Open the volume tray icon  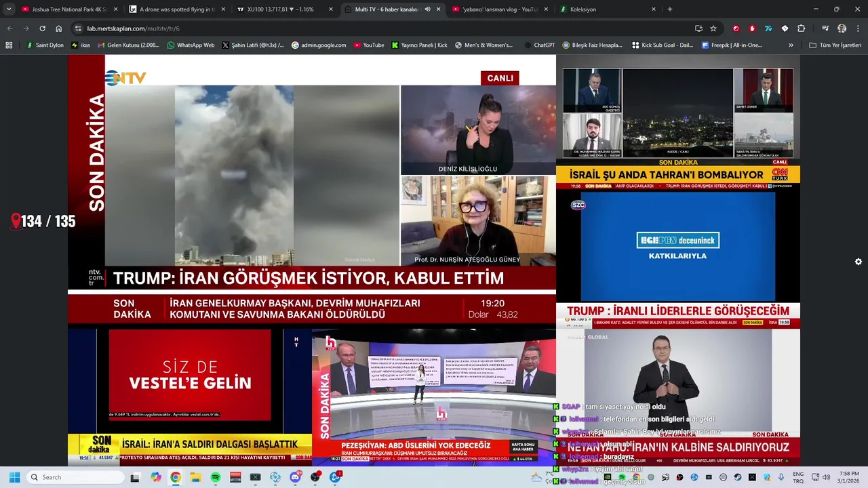(x=827, y=477)
